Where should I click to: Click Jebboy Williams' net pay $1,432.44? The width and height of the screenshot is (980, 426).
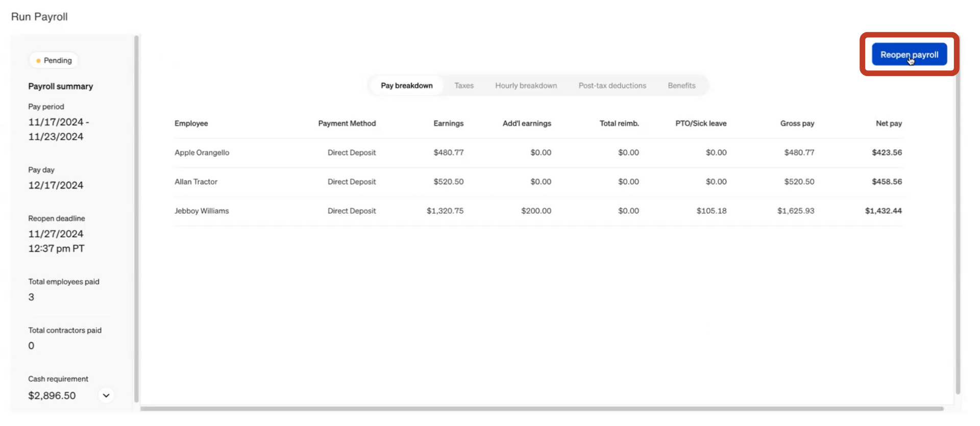tap(883, 210)
